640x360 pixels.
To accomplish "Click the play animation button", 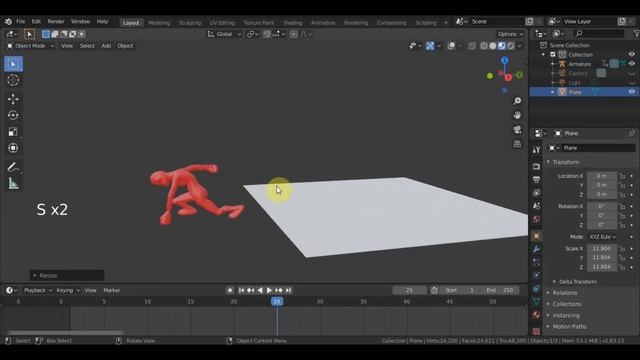I will [x=269, y=290].
